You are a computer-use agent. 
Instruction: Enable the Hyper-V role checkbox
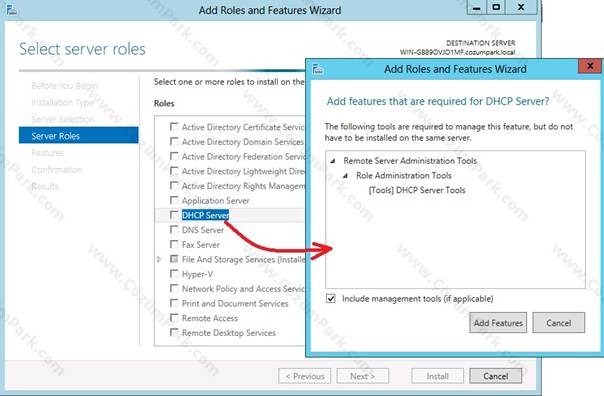click(174, 274)
